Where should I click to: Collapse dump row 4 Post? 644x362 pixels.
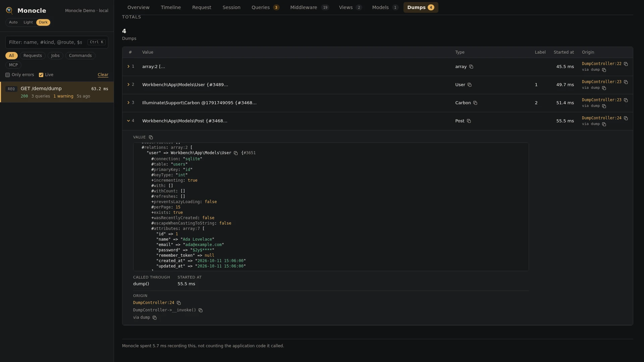[128, 121]
